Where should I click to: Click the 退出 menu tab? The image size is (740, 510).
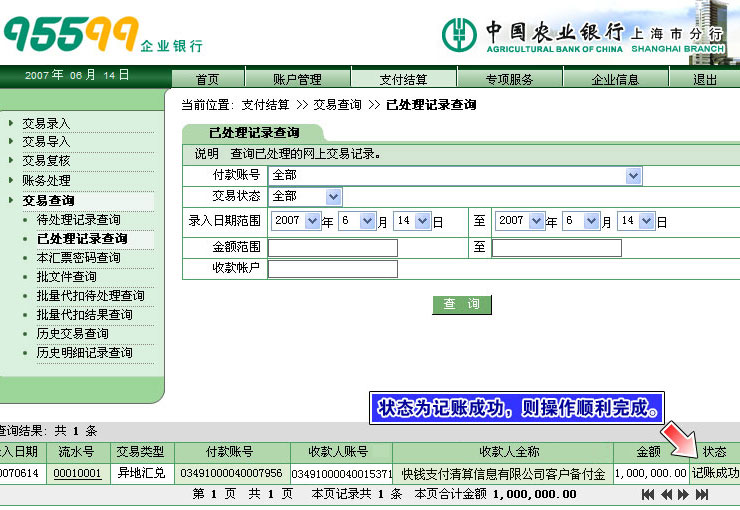click(705, 79)
